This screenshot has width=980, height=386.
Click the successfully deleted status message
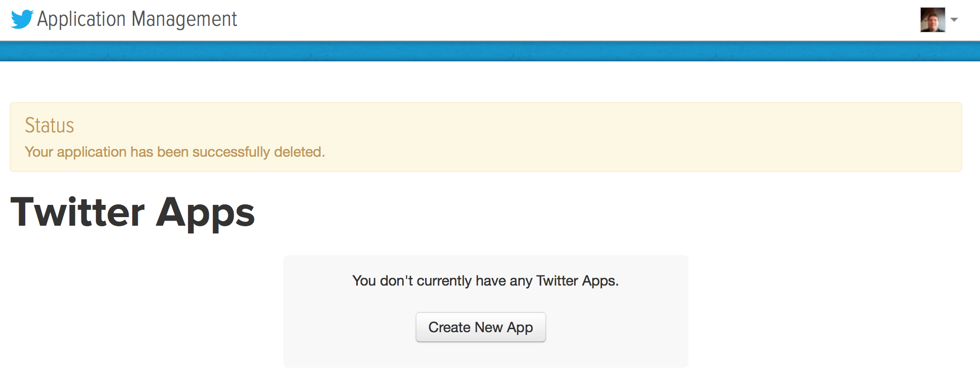point(174,152)
